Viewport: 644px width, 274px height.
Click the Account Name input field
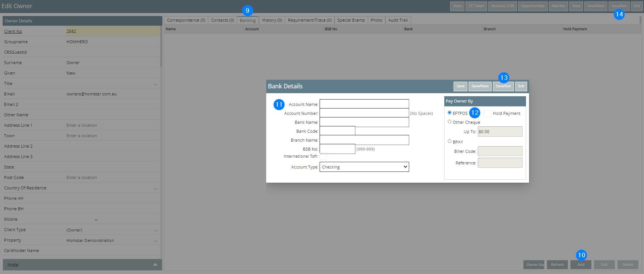tap(364, 104)
